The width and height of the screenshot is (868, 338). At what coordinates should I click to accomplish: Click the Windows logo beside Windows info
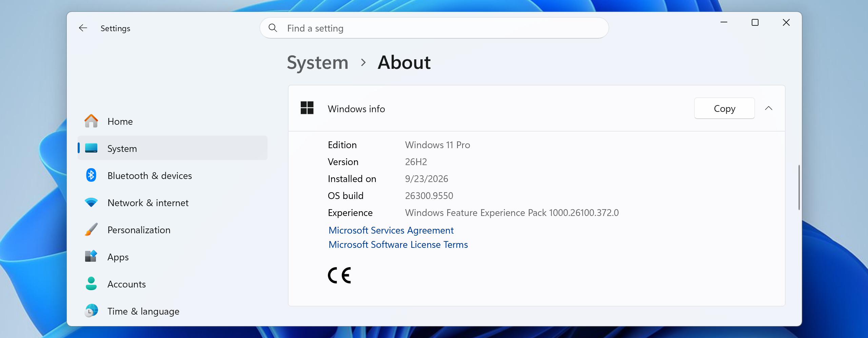point(307,108)
